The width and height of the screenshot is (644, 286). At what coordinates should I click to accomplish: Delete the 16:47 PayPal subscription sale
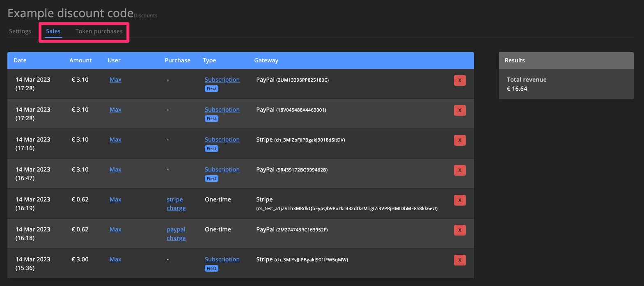click(x=459, y=170)
